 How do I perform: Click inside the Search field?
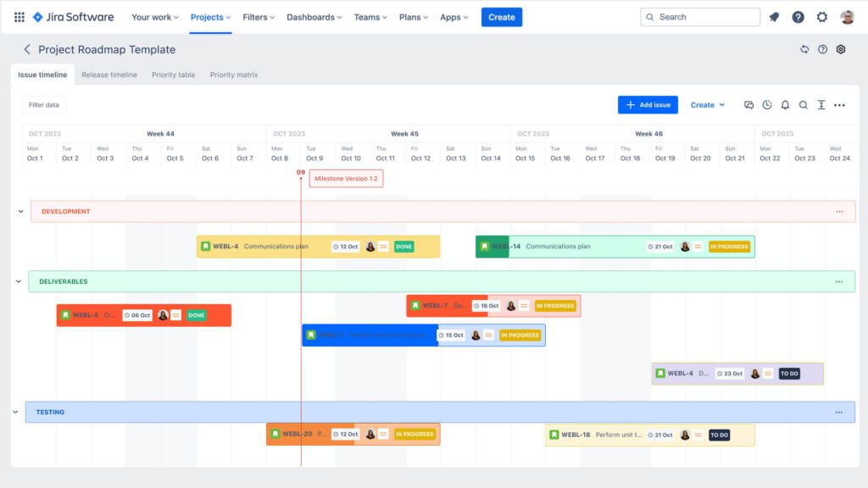coord(700,17)
